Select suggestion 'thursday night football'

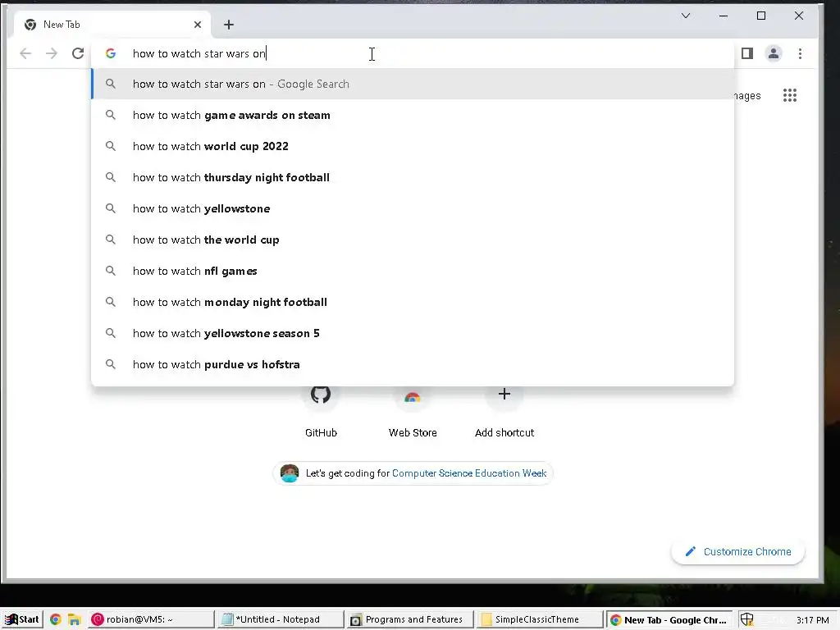click(x=413, y=177)
